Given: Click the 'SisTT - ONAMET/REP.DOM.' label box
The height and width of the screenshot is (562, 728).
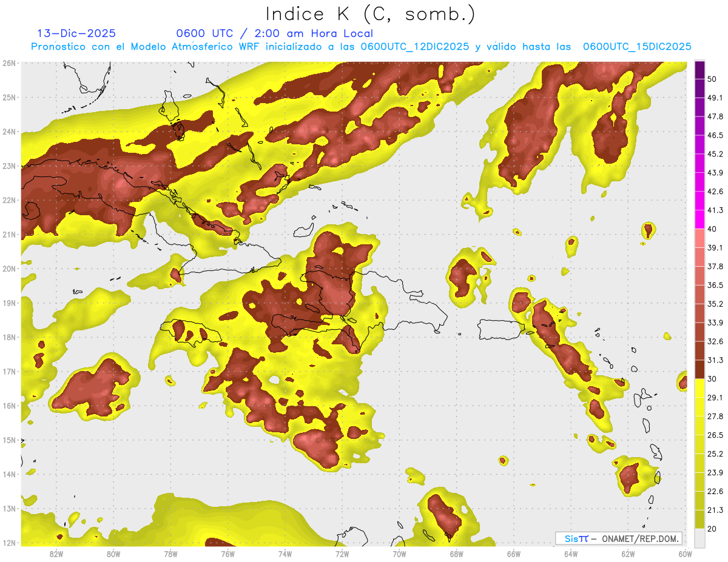Looking at the screenshot, I should [619, 538].
